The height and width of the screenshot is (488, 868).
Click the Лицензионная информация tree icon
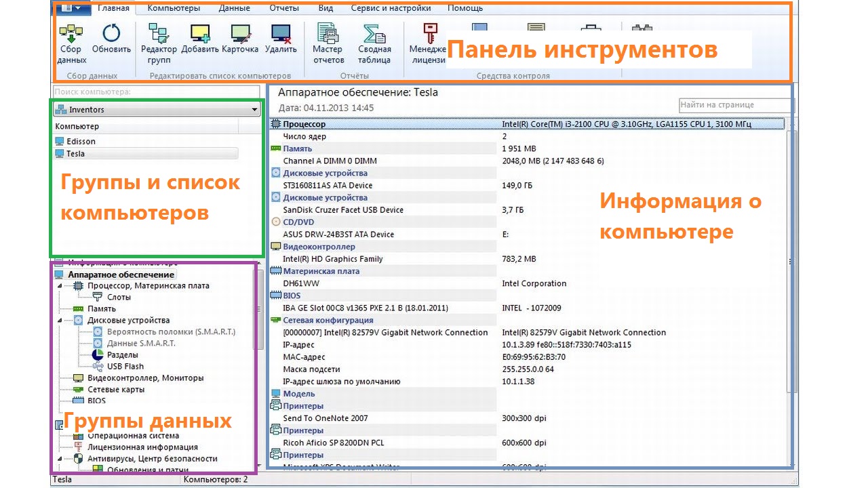click(78, 447)
